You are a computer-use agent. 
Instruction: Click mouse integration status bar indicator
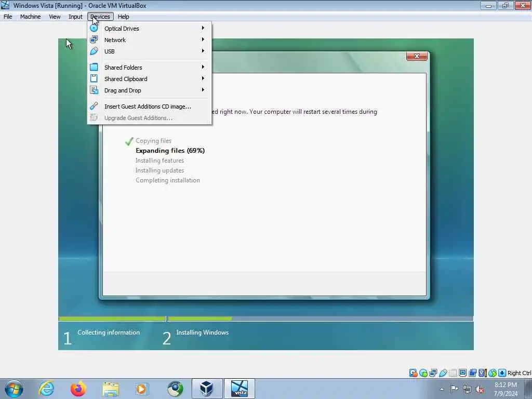point(493,373)
